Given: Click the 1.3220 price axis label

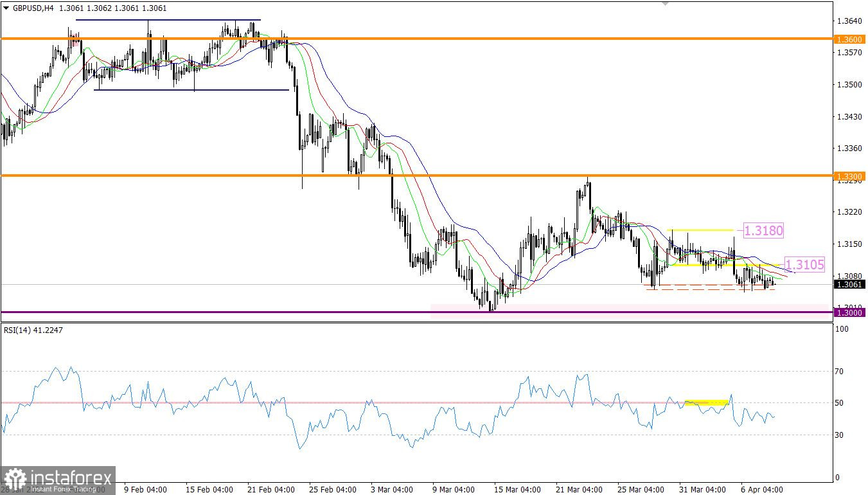Looking at the screenshot, I should coord(848,212).
